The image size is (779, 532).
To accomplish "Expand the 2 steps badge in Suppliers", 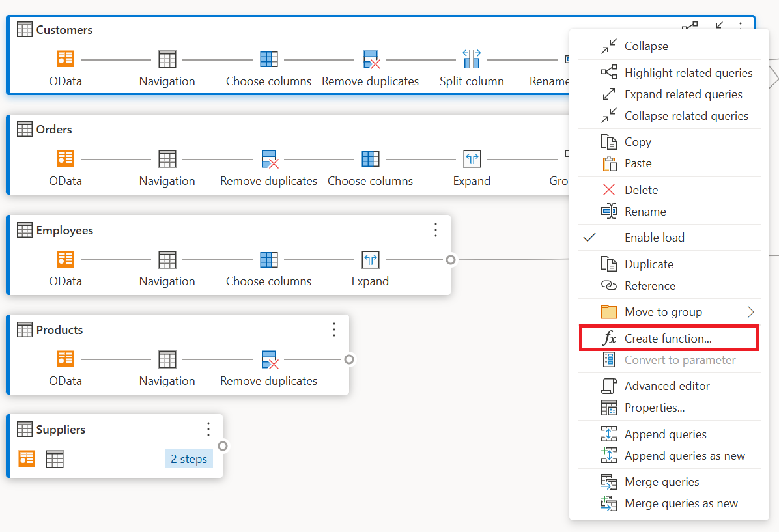I will click(x=189, y=458).
